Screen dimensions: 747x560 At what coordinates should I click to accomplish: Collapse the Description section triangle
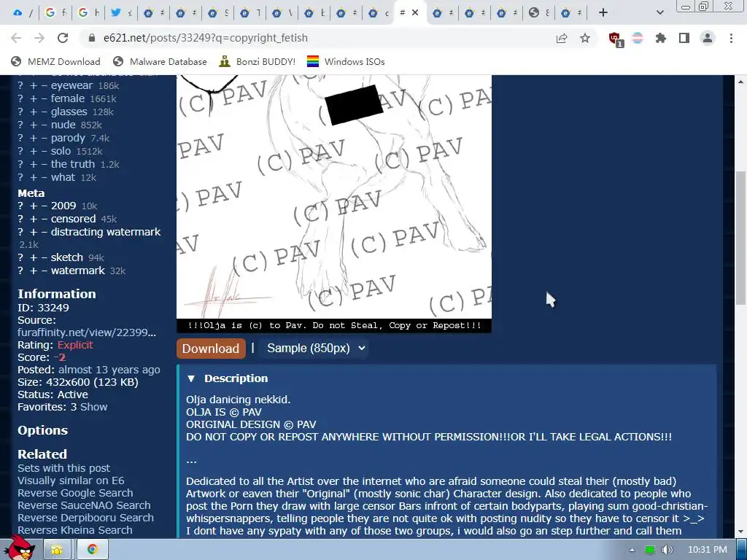click(x=191, y=378)
